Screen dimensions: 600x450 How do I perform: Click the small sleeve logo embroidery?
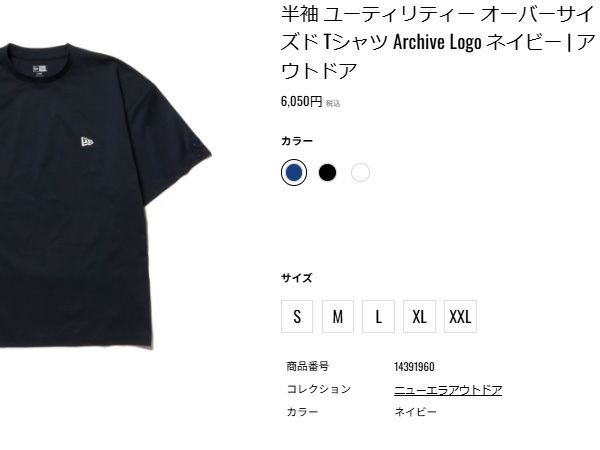point(195,144)
